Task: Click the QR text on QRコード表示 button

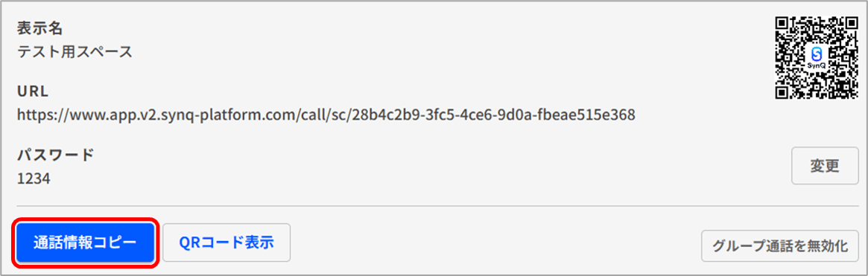Action: tap(189, 243)
